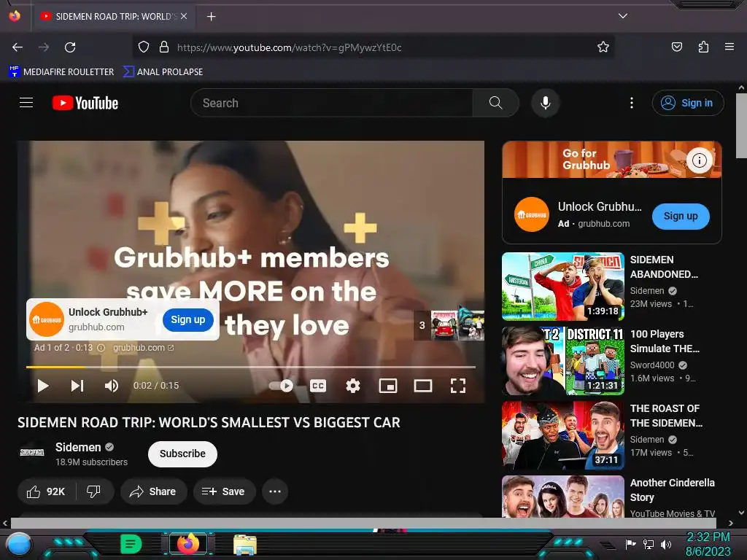Click the Sword4000 channel name
The image size is (747, 560).
pyautogui.click(x=652, y=365)
